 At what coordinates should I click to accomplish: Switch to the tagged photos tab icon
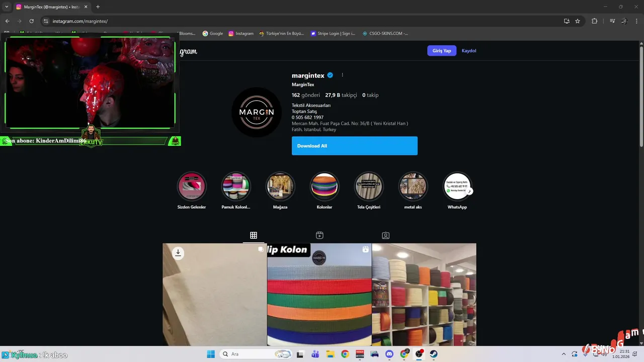(385, 235)
